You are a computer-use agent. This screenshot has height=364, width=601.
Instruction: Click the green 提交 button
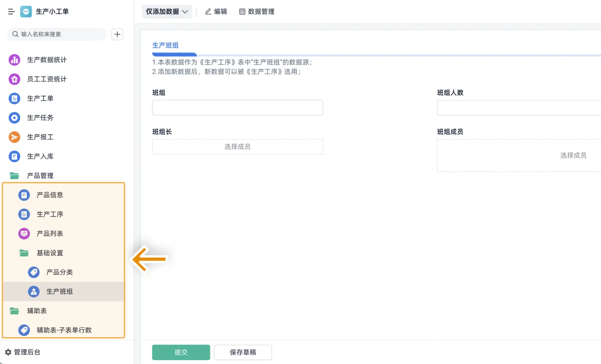(181, 352)
